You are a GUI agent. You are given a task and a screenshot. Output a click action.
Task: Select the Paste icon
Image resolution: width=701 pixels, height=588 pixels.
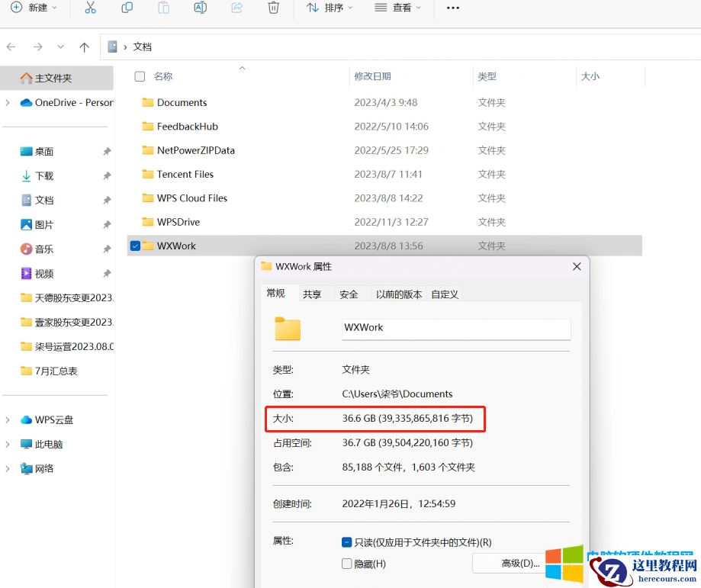pyautogui.click(x=164, y=8)
